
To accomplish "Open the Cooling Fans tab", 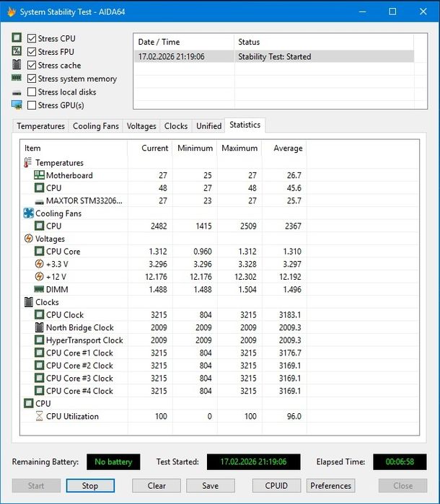I will (x=95, y=126).
